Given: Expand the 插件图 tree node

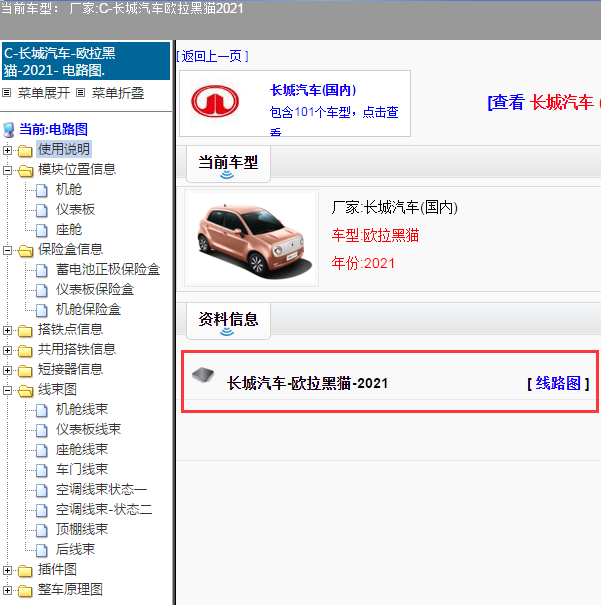Looking at the screenshot, I should click(7, 571).
